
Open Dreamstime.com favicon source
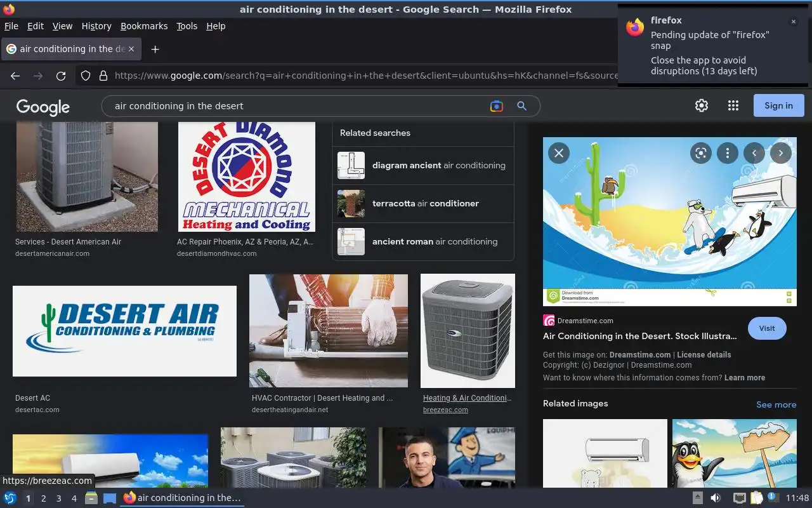[549, 321]
